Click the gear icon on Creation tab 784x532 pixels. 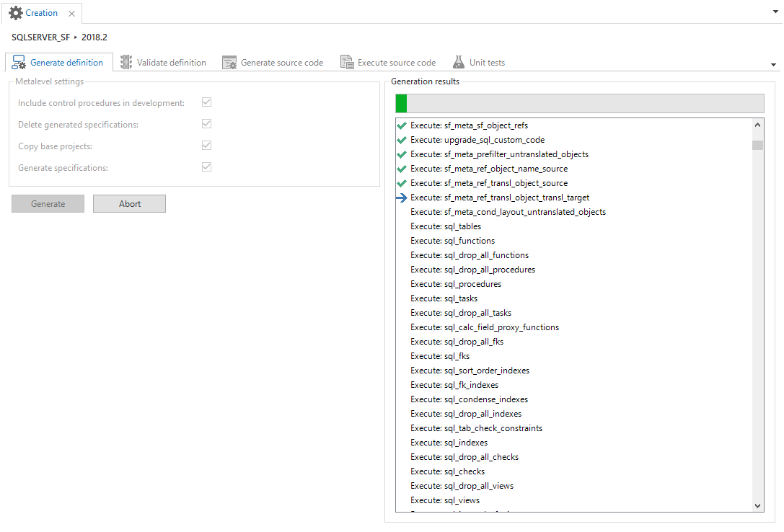15,13
